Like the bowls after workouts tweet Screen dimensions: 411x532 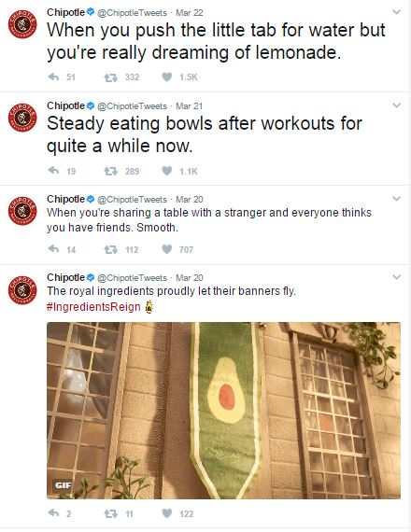pos(167,170)
